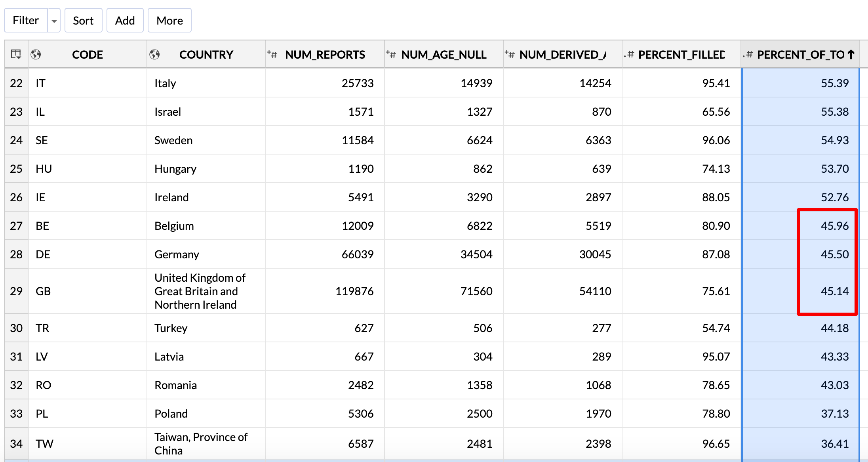The height and width of the screenshot is (462, 868).
Task: Click percent of total value 45.14
Action: [835, 291]
